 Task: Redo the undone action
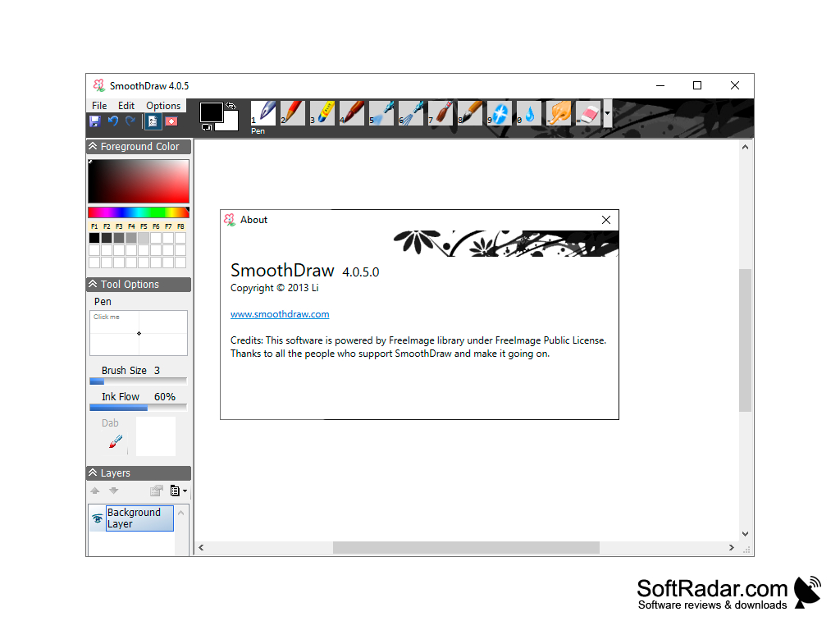(x=130, y=121)
